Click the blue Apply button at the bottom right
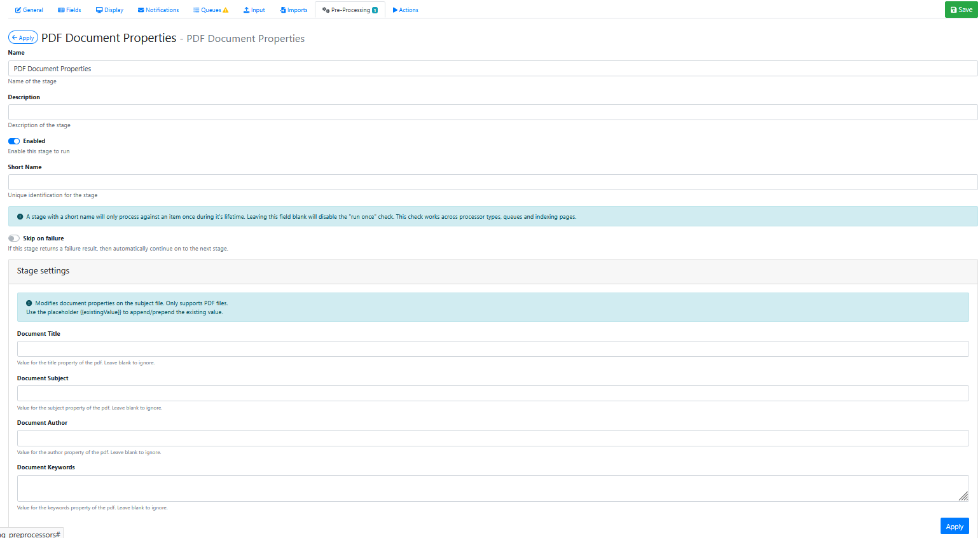Viewport: 980px width, 538px height. 954,527
